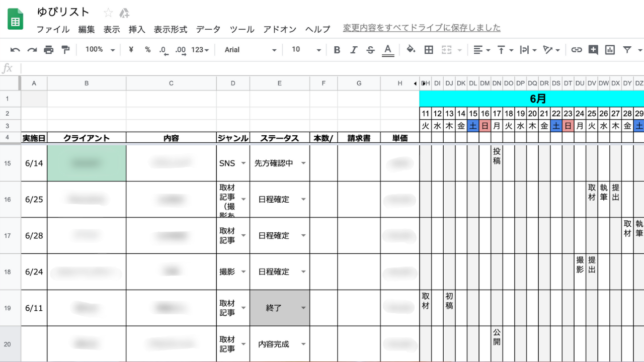Print the spreadsheet
Screen dimensions: 644x362
click(x=48, y=50)
